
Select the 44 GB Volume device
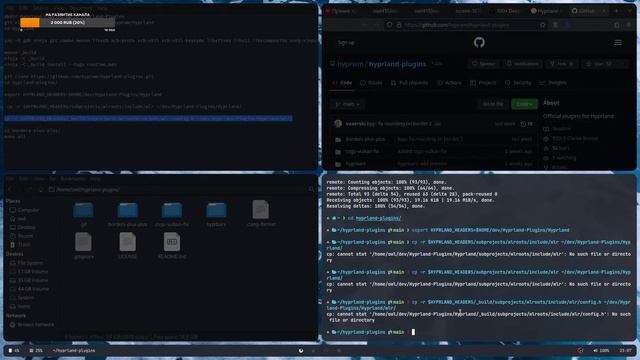point(29,289)
